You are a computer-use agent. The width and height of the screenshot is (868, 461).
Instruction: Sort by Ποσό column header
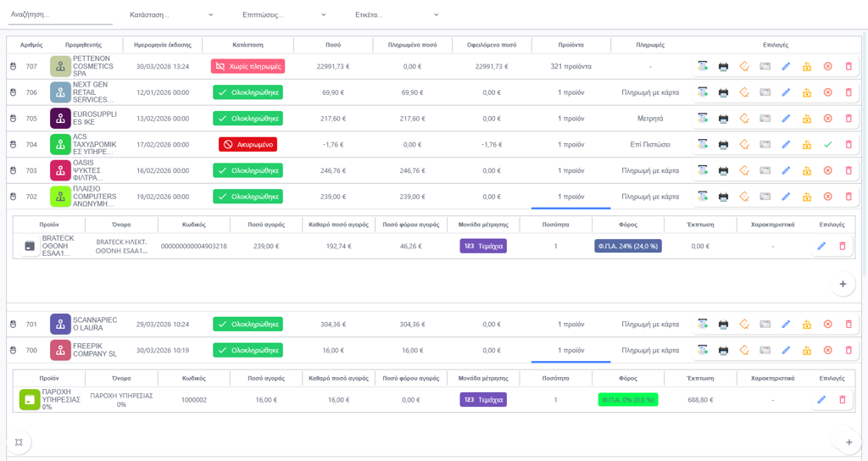coord(333,45)
